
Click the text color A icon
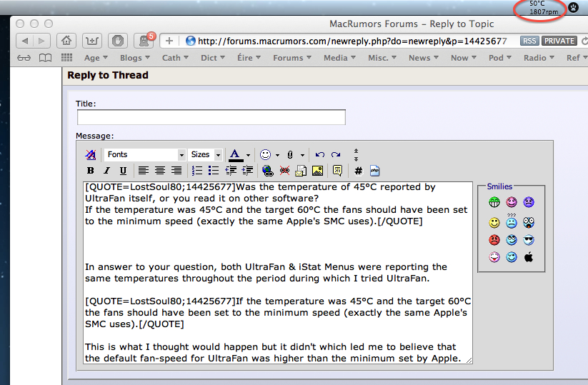click(235, 154)
